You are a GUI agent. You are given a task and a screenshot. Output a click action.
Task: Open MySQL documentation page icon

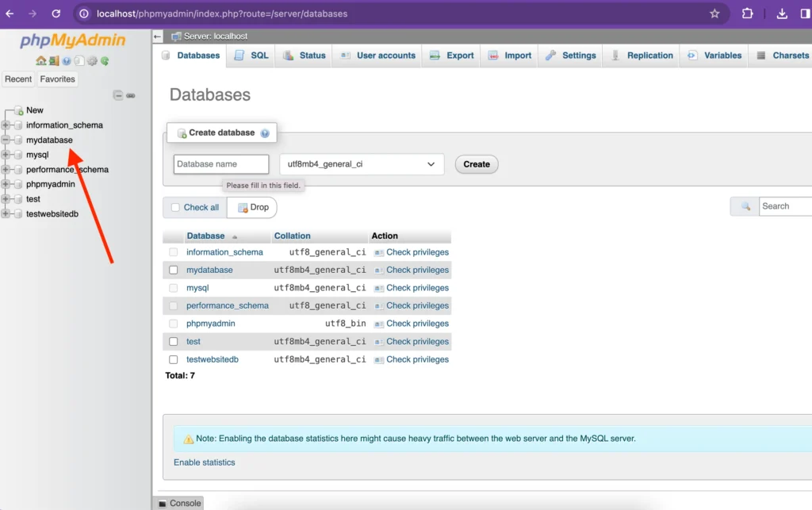[79, 60]
